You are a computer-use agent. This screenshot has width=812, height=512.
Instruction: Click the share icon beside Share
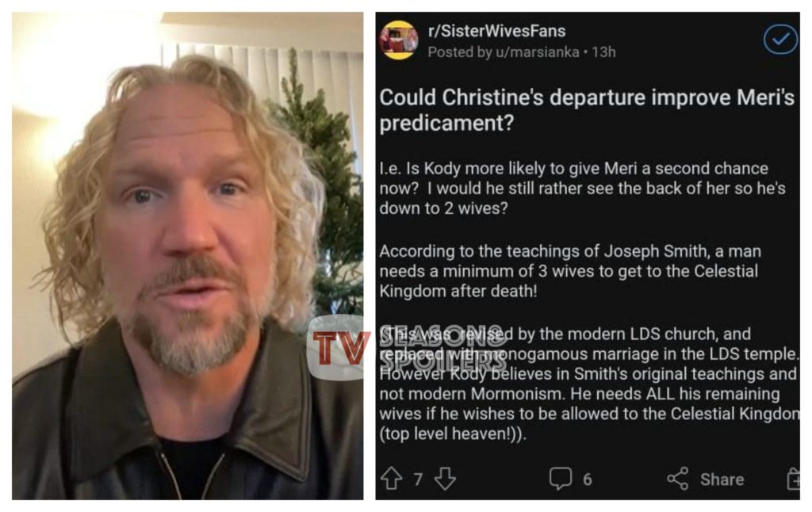click(677, 479)
